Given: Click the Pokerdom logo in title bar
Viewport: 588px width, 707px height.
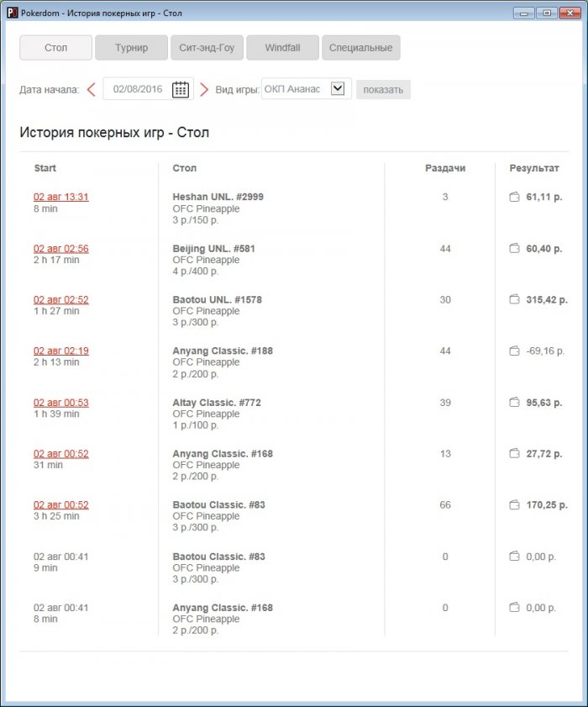Looking at the screenshot, I should tap(12, 13).
